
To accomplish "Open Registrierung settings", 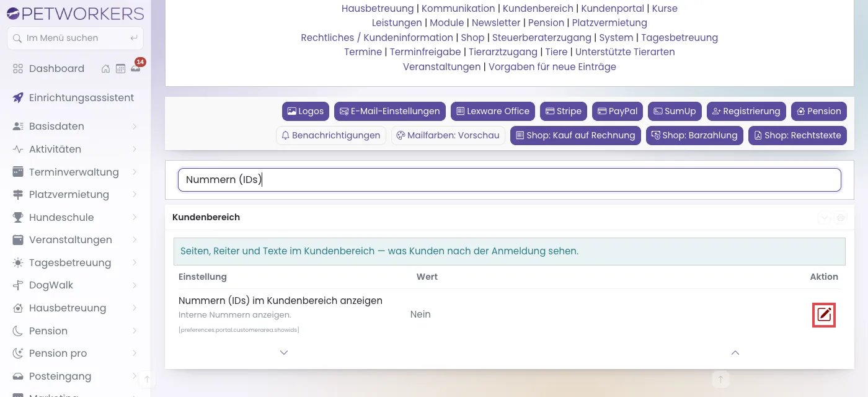I will [x=746, y=111].
